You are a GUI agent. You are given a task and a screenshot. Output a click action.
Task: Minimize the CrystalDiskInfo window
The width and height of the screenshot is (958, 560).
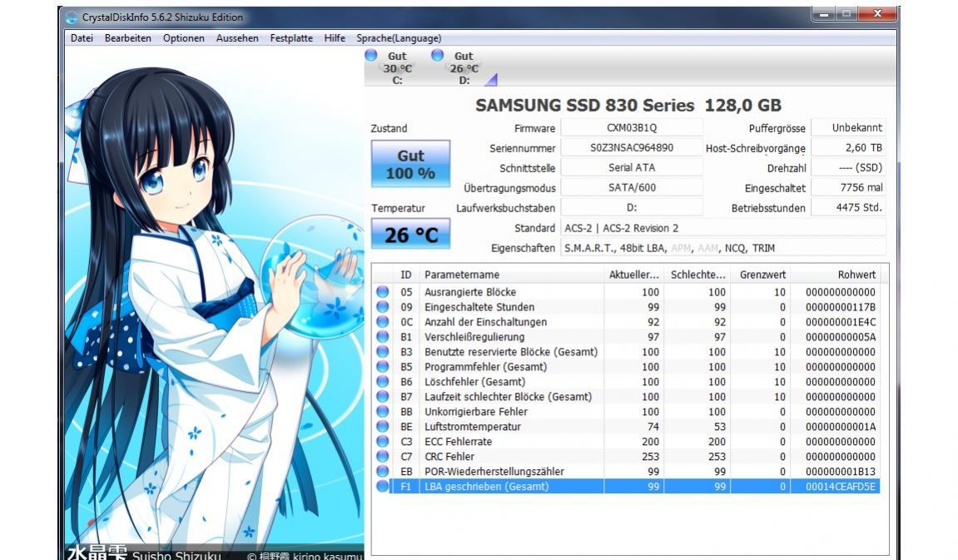(x=824, y=13)
